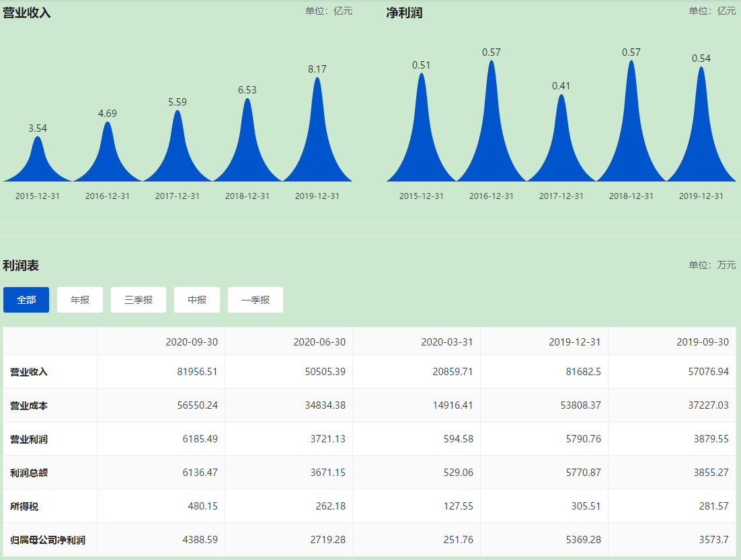Viewport: 741px width, 560px height.
Task: Select the 2019-12-31 table column header
Action: 575,342
